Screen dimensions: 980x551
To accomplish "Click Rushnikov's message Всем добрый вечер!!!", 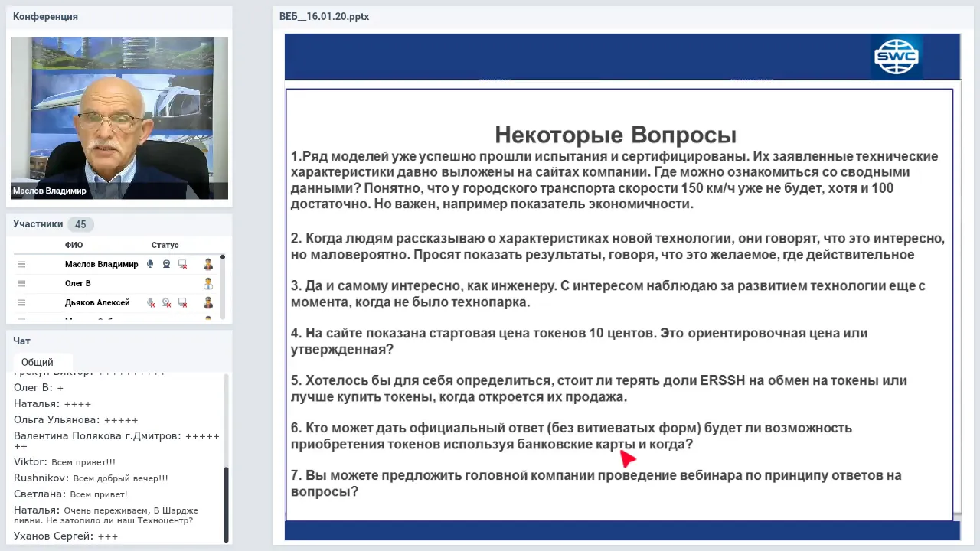I will (x=90, y=478).
